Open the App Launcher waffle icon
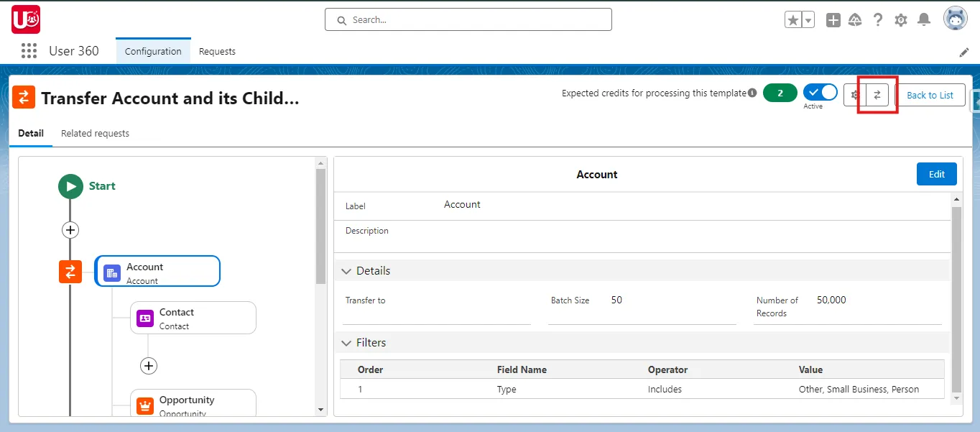The height and width of the screenshot is (432, 980). coord(28,50)
